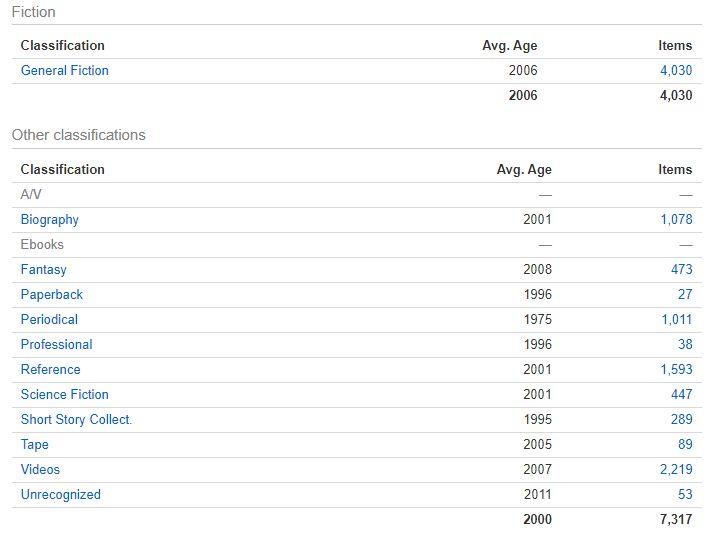Open the Periodical classification link
Viewport: 709px width, 539px height.
click(49, 320)
